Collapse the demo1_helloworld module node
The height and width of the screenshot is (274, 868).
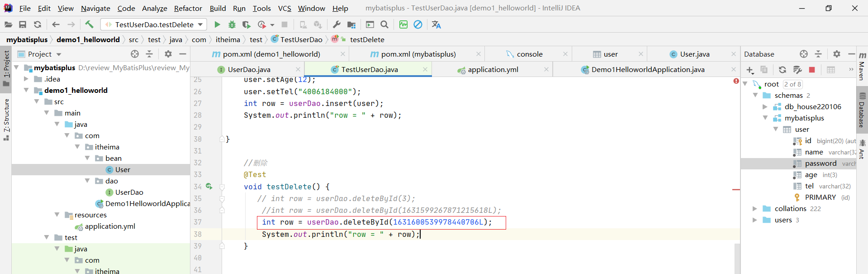coord(27,90)
